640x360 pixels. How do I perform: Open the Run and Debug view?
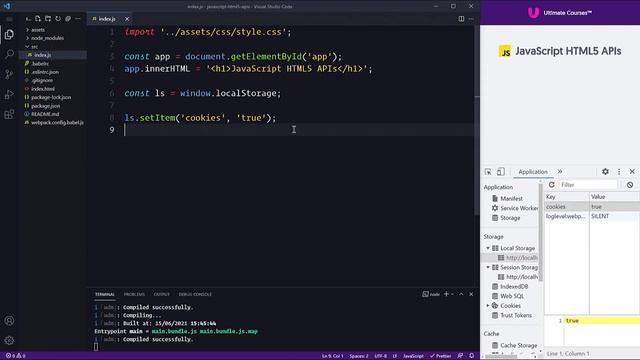point(9,94)
